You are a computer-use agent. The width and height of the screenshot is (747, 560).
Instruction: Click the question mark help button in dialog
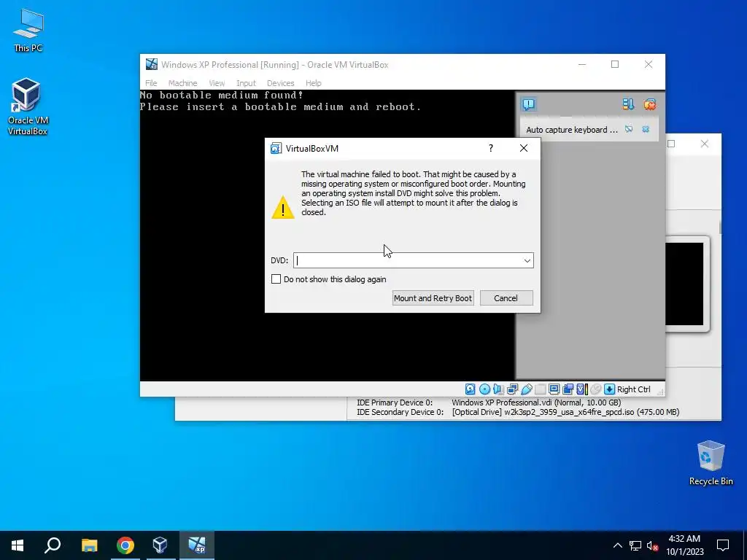(491, 148)
